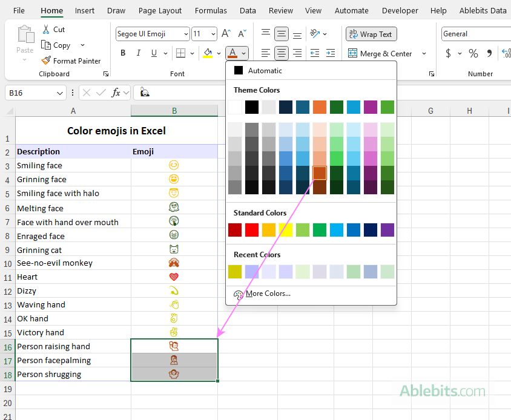Apply Underline formatting
The width and height of the screenshot is (511, 420).
pyautogui.click(x=153, y=53)
